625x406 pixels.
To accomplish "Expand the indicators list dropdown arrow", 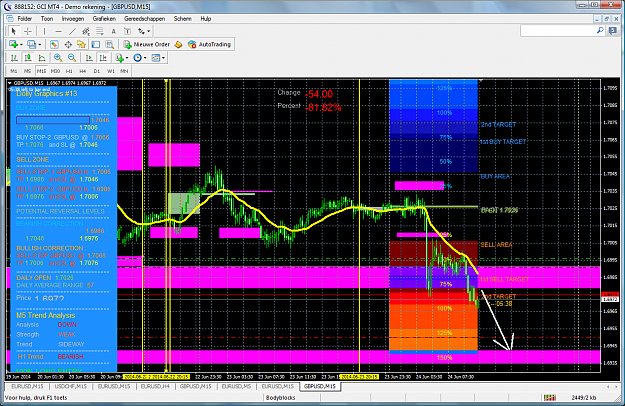I will tap(127, 58).
